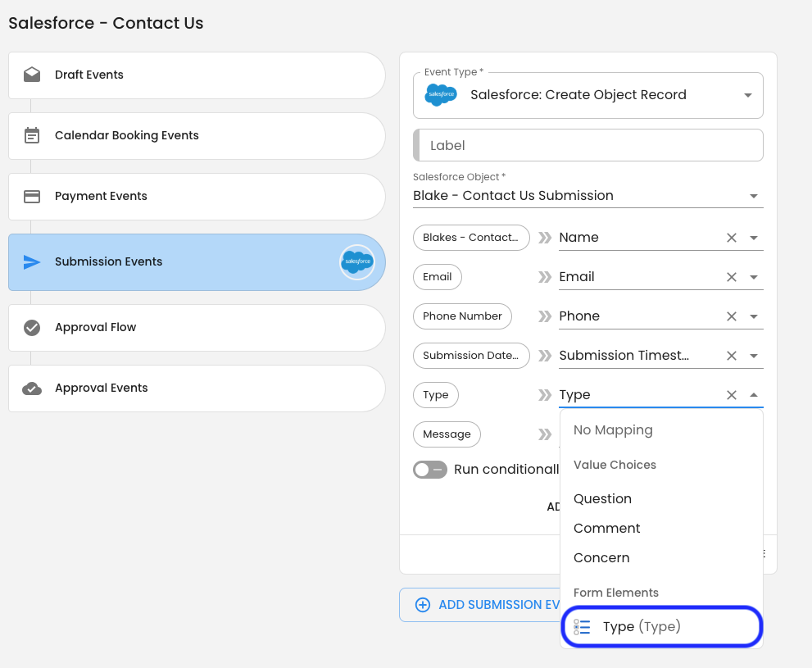The height and width of the screenshot is (668, 812).
Task: Choose the Question value option
Action: 661,498
